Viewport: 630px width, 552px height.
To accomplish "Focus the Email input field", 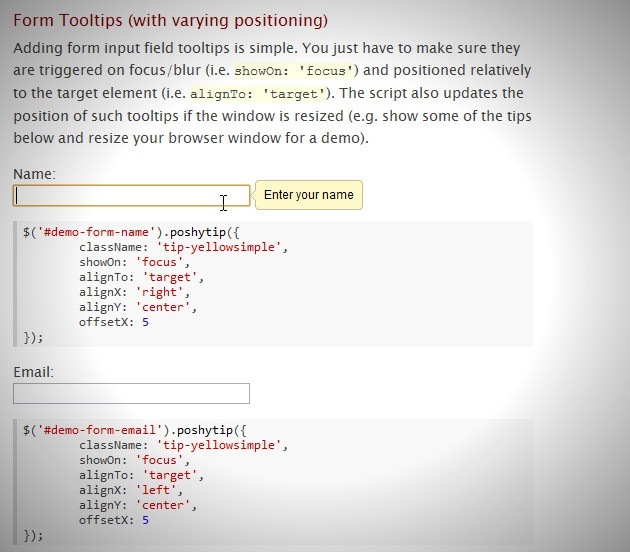I will click(x=131, y=393).
